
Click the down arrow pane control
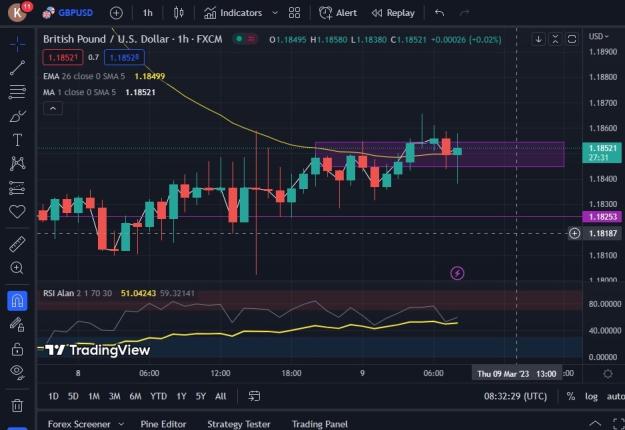(539, 39)
